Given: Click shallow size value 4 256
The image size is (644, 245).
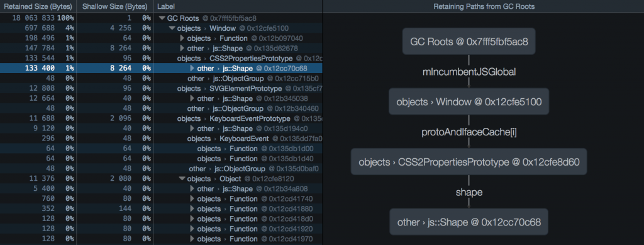Looking at the screenshot, I should pos(121,28).
